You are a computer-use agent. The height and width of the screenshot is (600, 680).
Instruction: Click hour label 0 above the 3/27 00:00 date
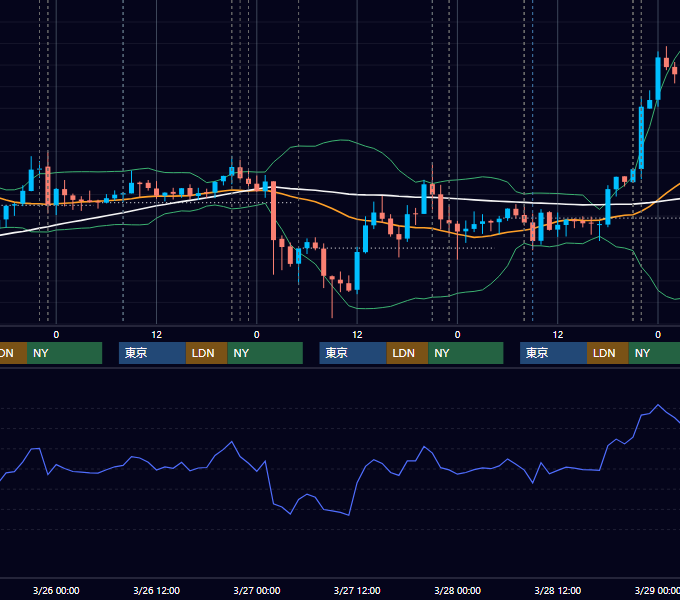point(257,335)
